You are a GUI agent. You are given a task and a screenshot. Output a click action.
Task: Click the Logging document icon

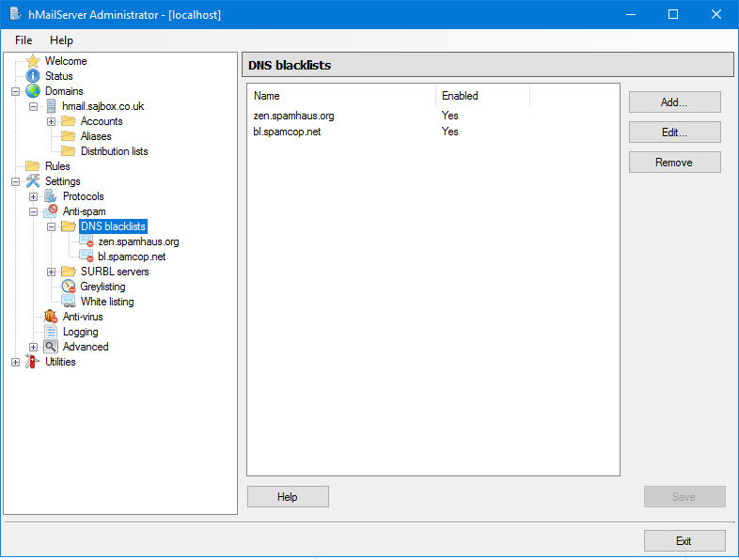pyautogui.click(x=51, y=332)
